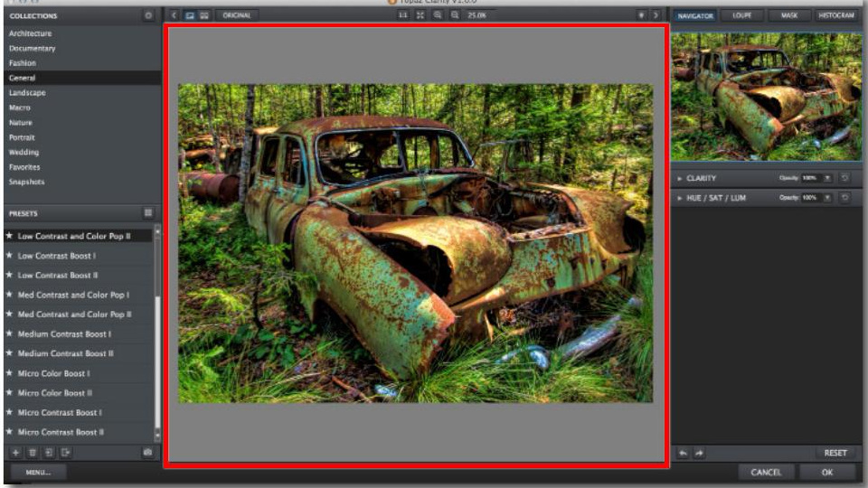The height and width of the screenshot is (488, 868).
Task: Hide the left panel with arrow
Action: click(174, 15)
